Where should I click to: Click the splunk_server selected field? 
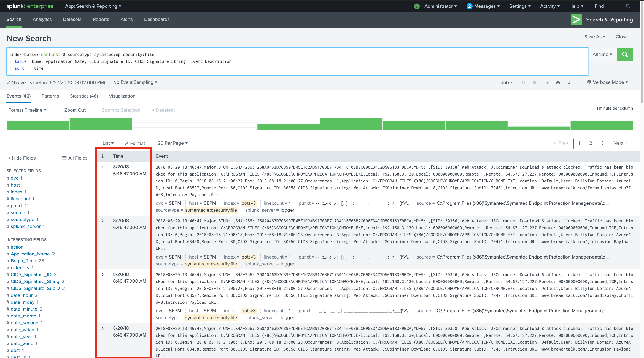[x=26, y=226]
